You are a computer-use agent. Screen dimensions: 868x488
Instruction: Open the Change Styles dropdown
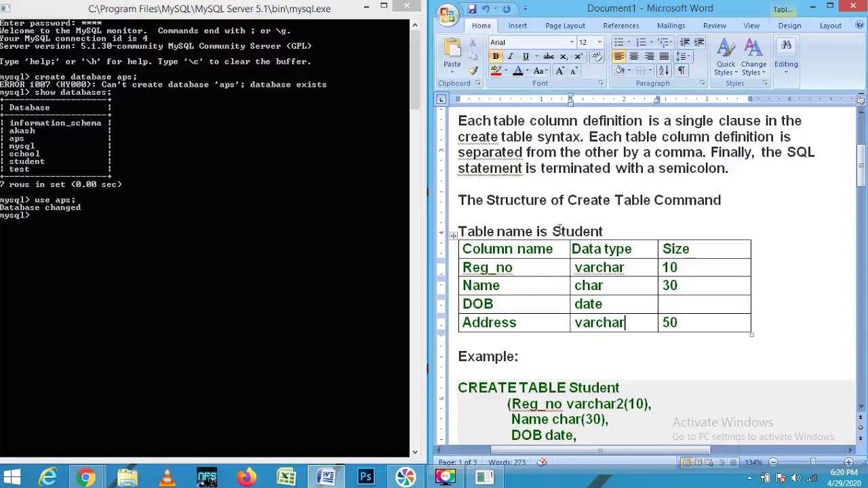pyautogui.click(x=753, y=58)
